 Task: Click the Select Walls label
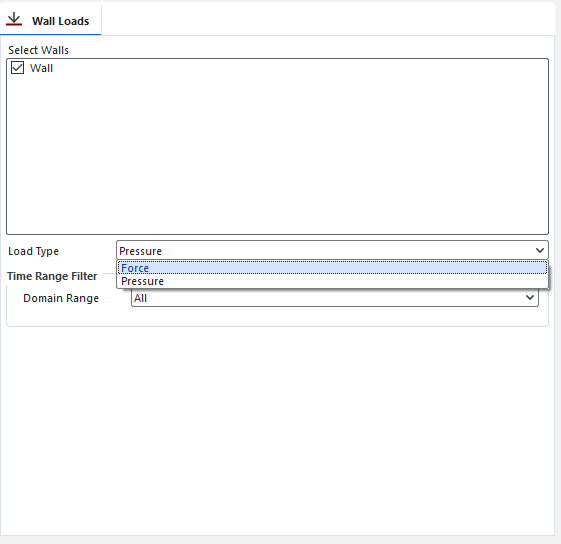point(39,50)
